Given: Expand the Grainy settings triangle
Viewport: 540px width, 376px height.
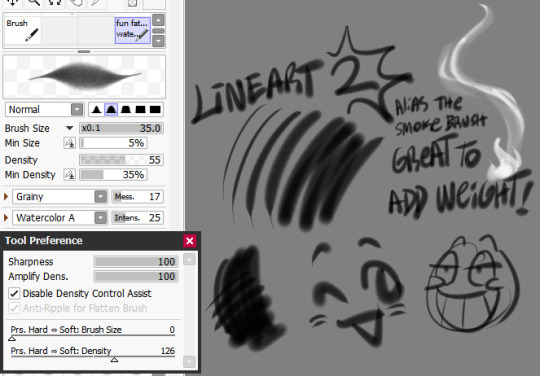Looking at the screenshot, I should (6, 197).
